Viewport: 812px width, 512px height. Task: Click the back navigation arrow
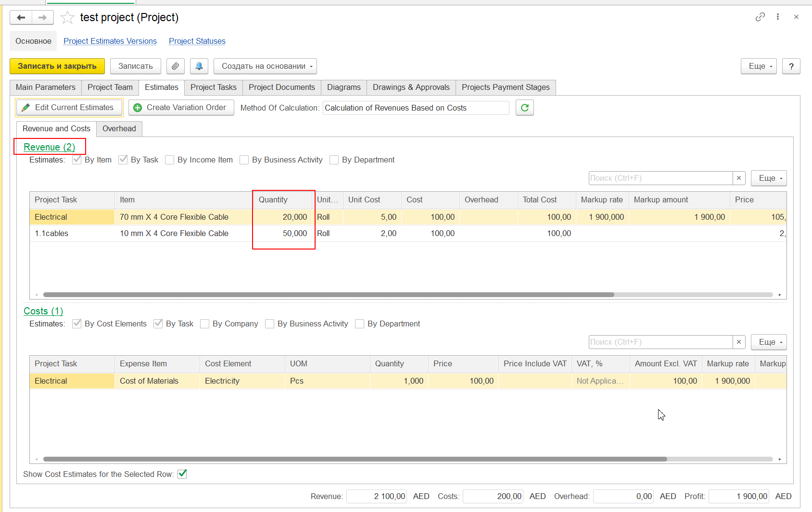click(x=21, y=18)
